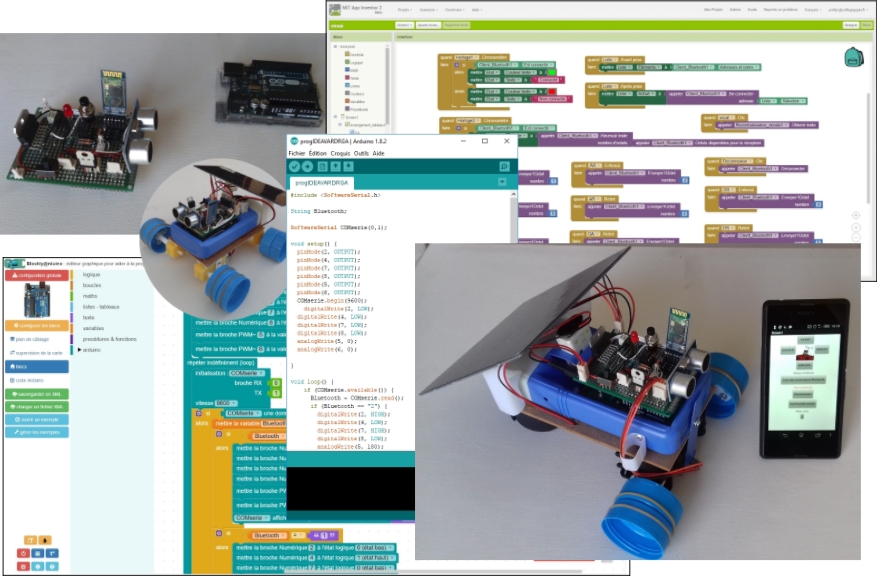
Task: Click the red 'configuration globale' button in Blockly@rduino
Action: (x=37, y=275)
